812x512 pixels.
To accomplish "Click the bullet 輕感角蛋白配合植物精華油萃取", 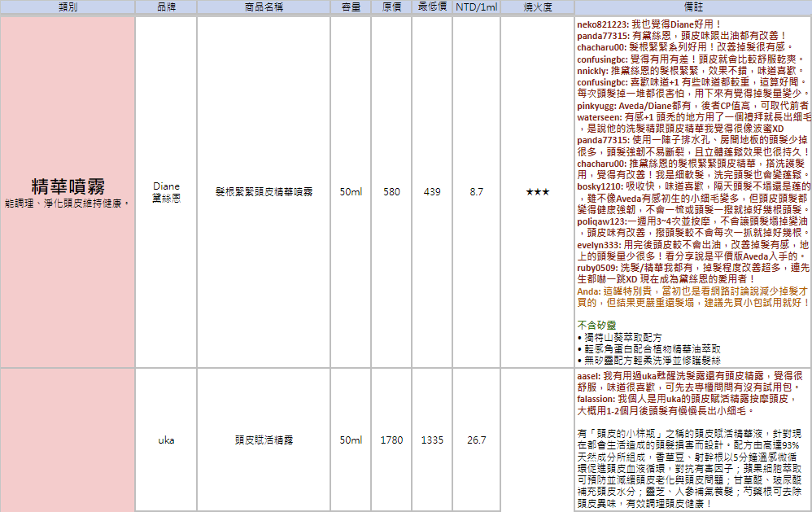I will [x=649, y=348].
